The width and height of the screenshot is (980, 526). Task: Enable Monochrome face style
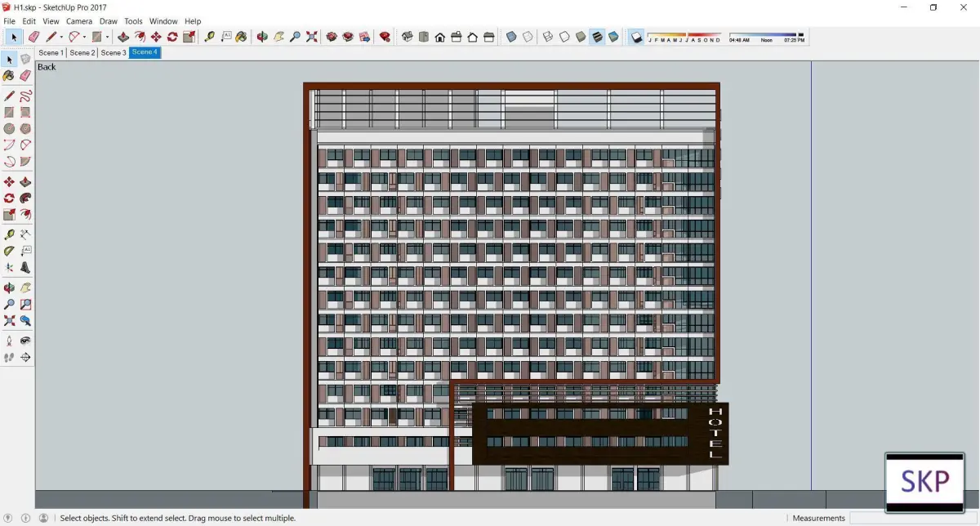pos(613,37)
